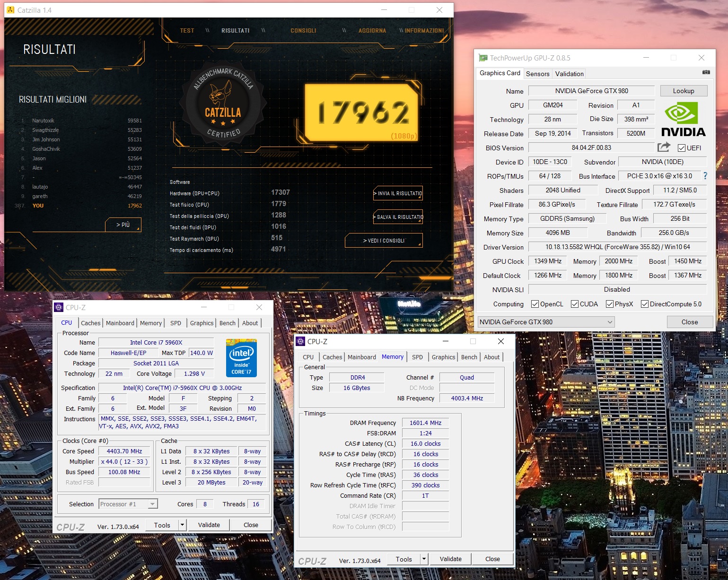Toggle the UEFI checkbox in GPU-Z
Screen dimensions: 728x580
click(x=682, y=148)
